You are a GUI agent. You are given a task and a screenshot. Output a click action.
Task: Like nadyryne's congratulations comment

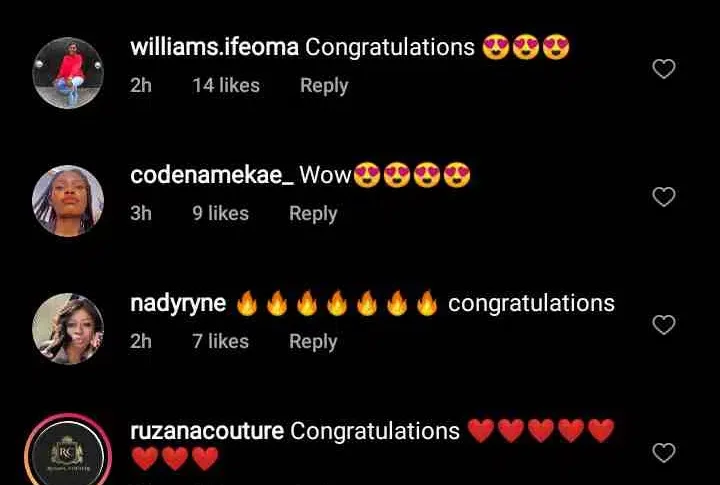(x=664, y=325)
